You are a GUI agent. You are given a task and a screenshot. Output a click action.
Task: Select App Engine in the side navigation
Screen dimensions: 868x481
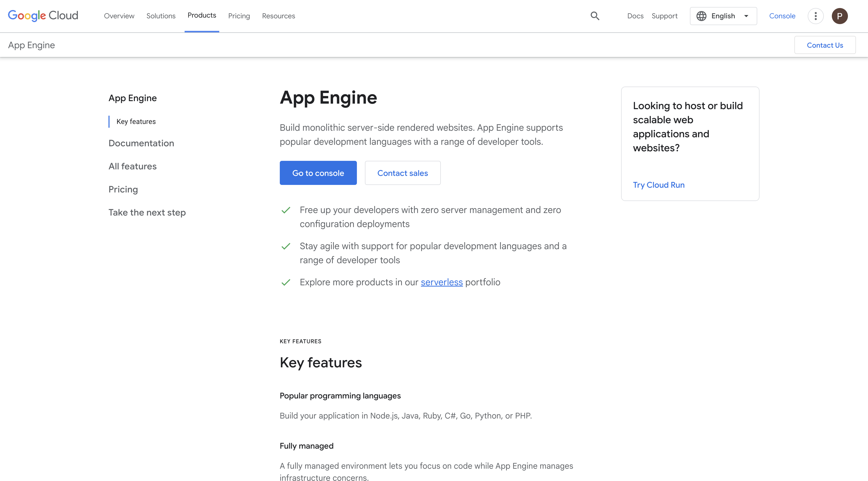point(132,98)
